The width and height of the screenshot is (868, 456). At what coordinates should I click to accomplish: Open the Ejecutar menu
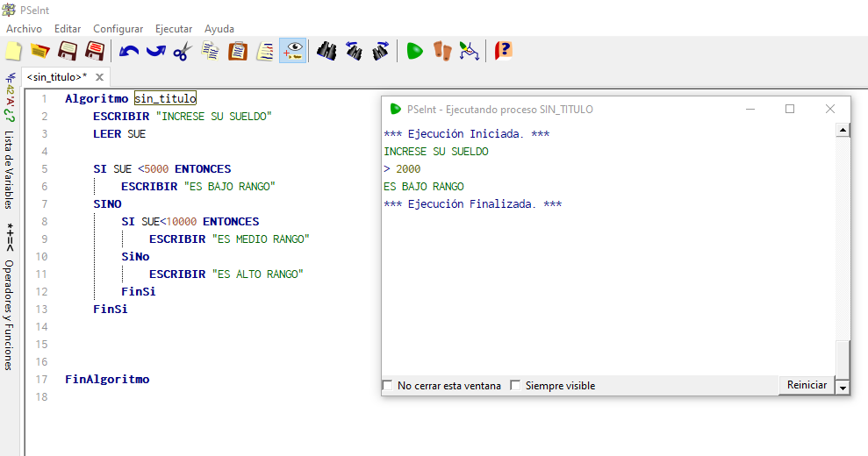pos(174,29)
